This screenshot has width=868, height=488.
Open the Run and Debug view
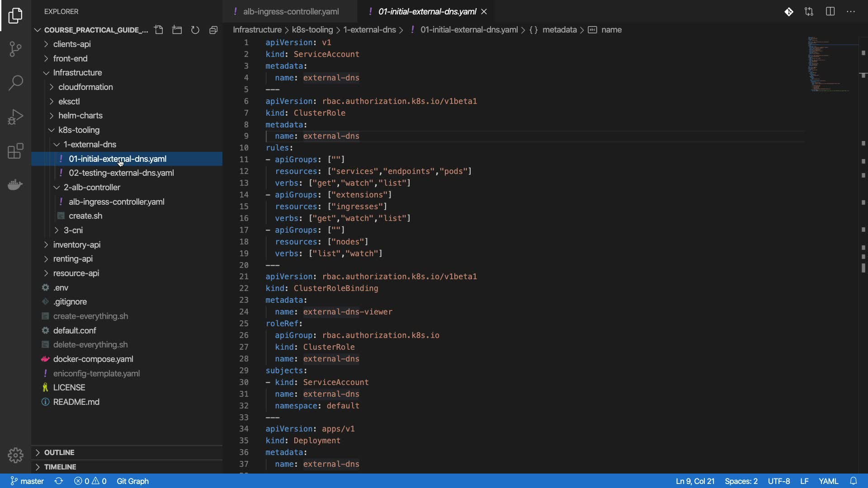pos(15,117)
